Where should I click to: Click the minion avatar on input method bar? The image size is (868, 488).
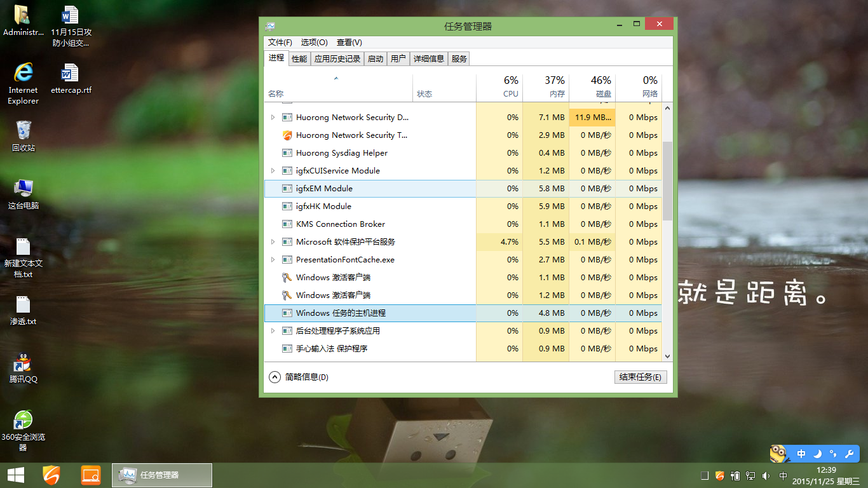(x=778, y=453)
